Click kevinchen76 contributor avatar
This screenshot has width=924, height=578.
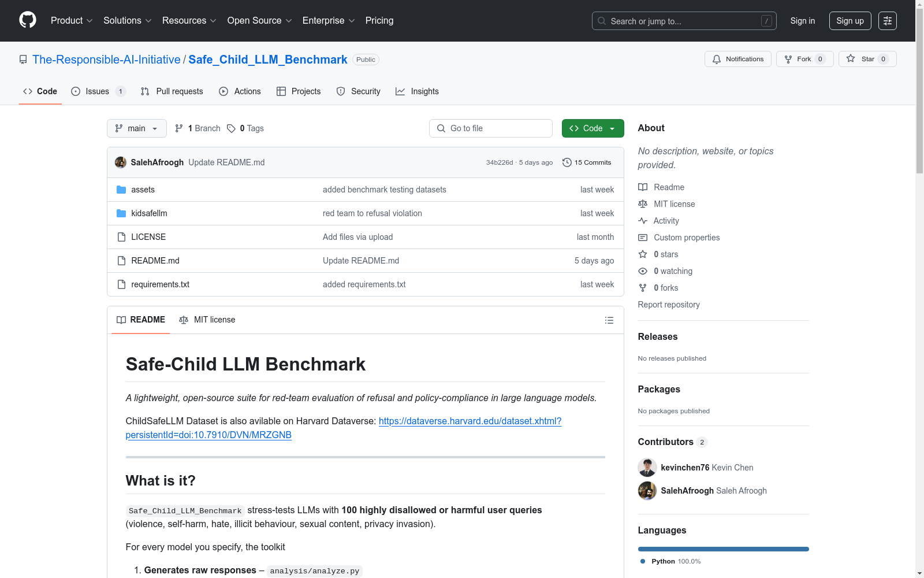(647, 468)
